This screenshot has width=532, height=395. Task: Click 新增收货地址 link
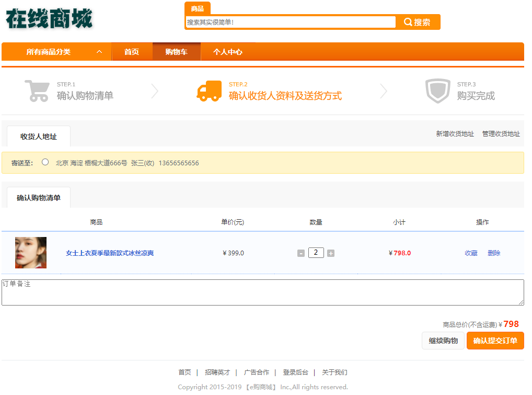(455, 134)
